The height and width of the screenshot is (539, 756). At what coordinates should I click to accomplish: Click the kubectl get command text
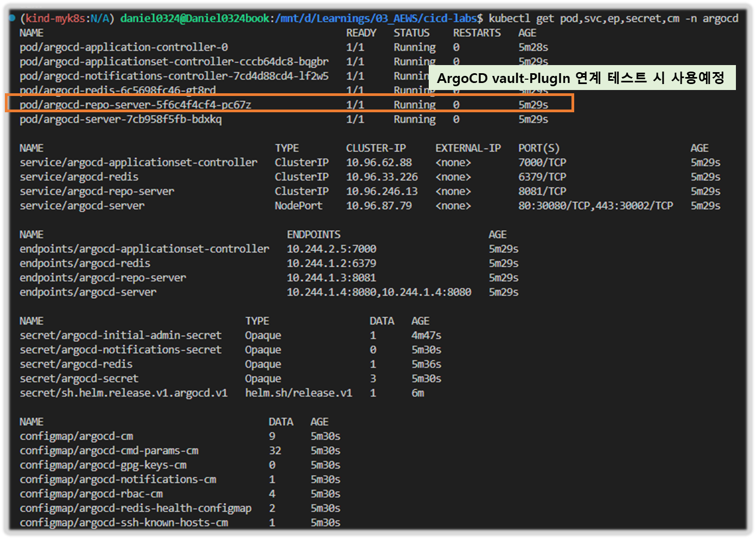coord(613,18)
